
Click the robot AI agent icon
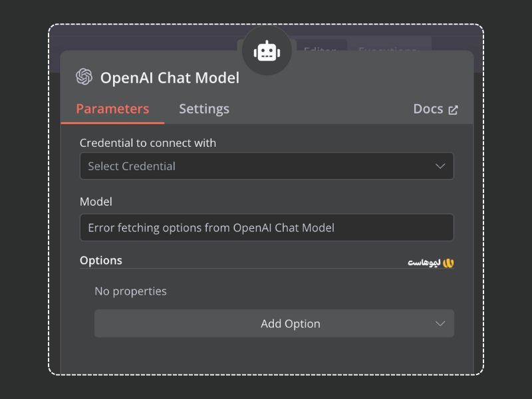click(x=267, y=51)
